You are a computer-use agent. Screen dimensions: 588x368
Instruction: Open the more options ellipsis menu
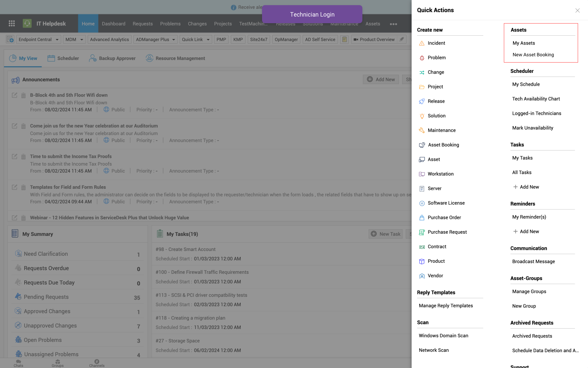click(x=393, y=24)
